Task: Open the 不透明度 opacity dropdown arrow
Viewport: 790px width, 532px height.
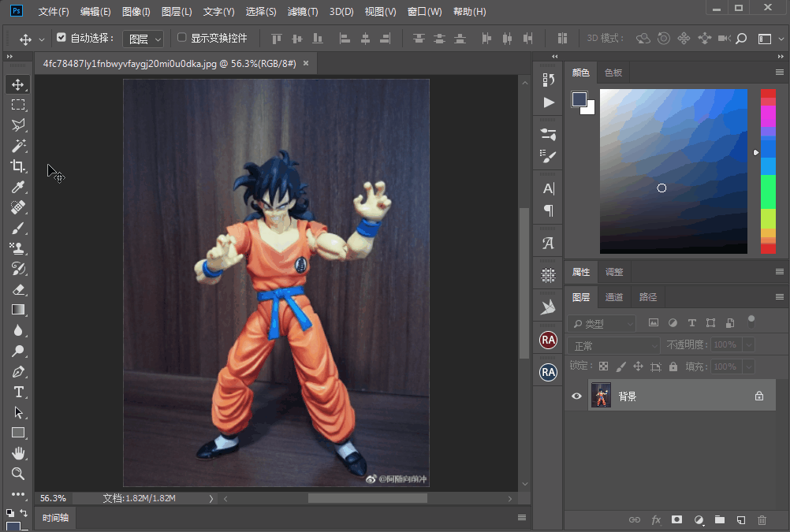Action: click(x=749, y=345)
